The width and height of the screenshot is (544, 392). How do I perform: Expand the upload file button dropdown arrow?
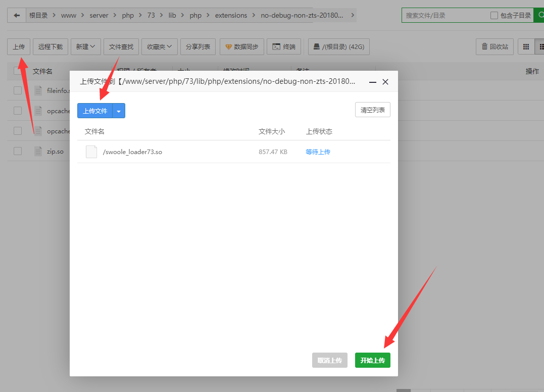click(119, 111)
